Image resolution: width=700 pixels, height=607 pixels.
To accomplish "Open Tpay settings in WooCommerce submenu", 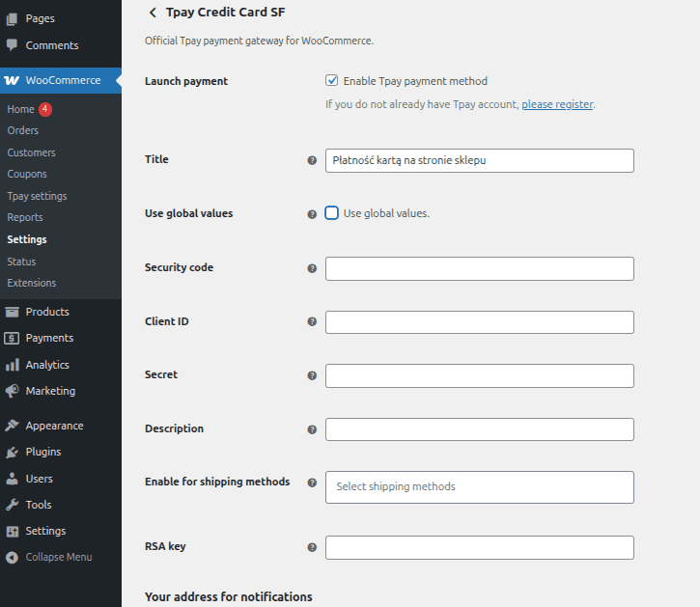I will [x=37, y=196].
